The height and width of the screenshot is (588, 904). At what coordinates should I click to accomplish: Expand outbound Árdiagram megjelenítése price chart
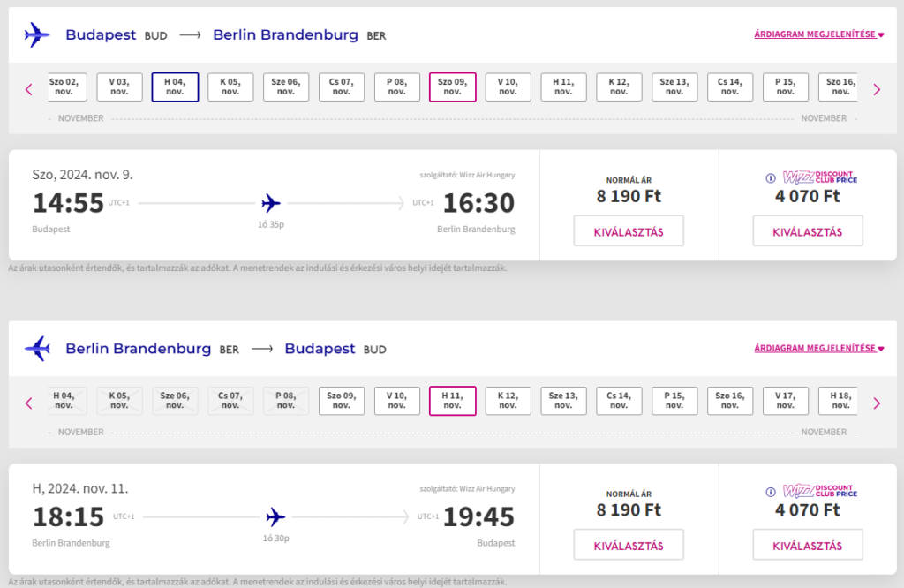tap(818, 34)
